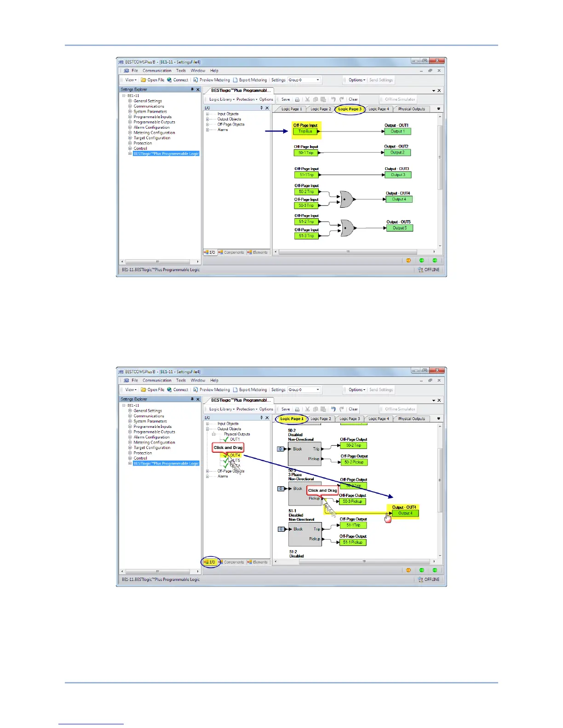Click the undo arrow in lower logic toolbar
563x728 pixels.
pyautogui.click(x=333, y=409)
